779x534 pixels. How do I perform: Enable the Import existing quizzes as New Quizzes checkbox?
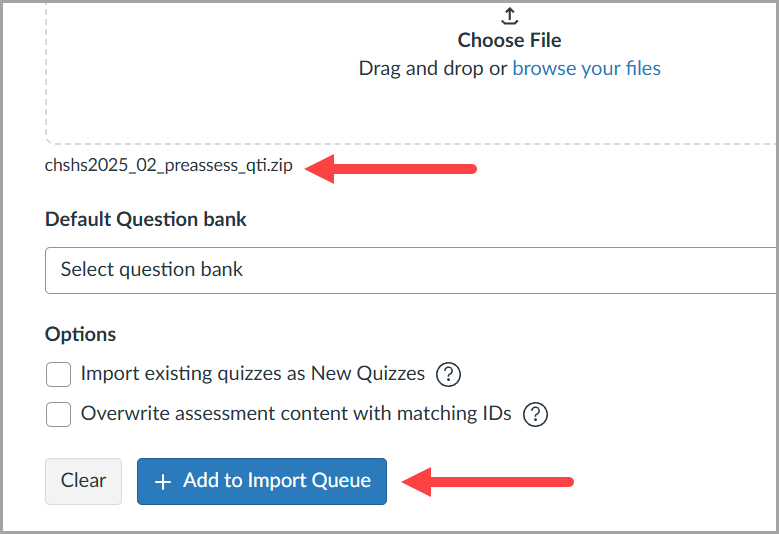pyautogui.click(x=59, y=375)
